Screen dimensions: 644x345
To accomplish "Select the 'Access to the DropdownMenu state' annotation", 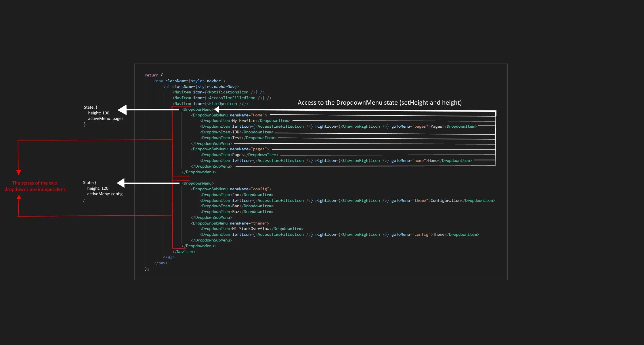I will [379, 103].
